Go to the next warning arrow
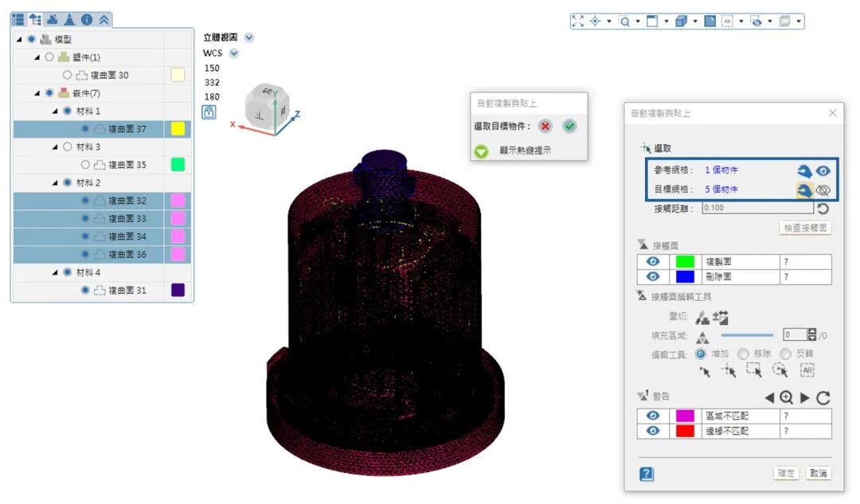 pyautogui.click(x=804, y=397)
